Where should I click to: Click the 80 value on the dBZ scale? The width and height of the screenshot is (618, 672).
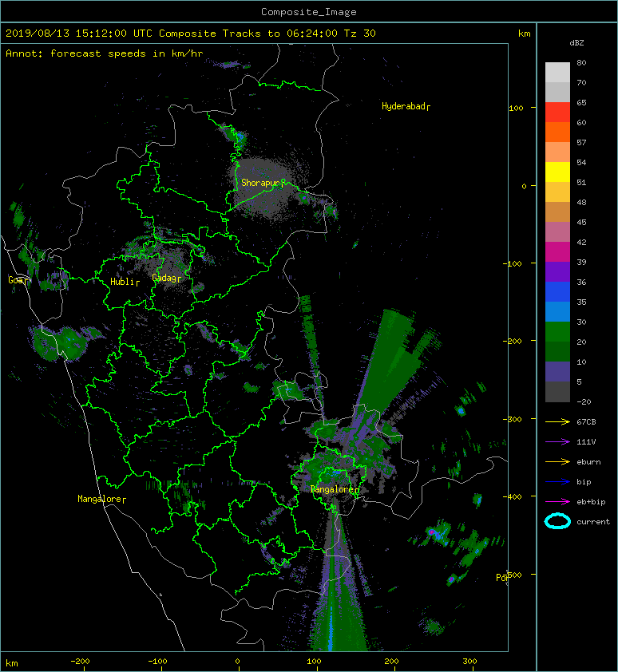point(581,62)
